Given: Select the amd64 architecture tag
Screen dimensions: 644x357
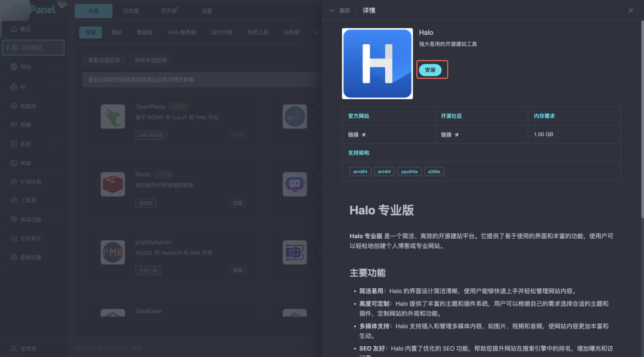Looking at the screenshot, I should [360, 171].
